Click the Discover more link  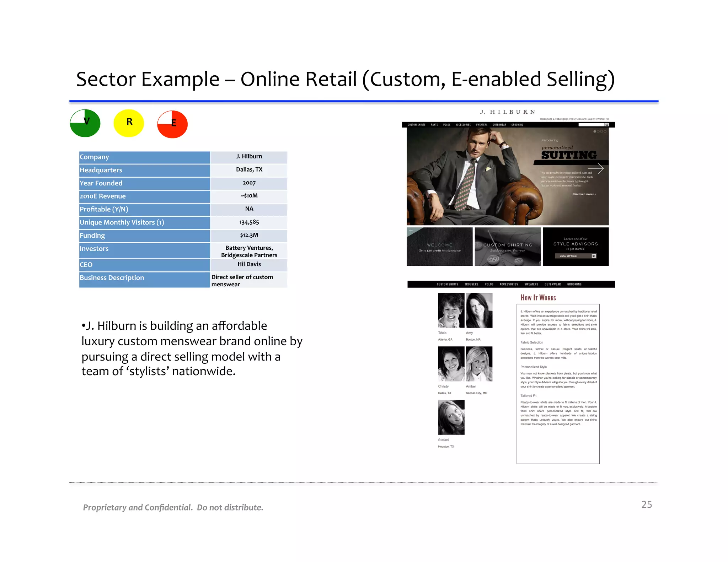point(584,194)
